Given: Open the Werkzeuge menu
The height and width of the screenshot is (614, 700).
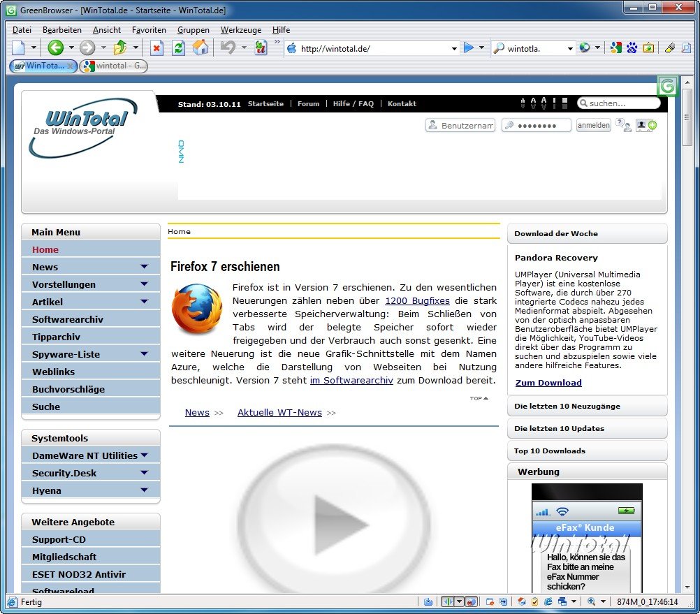Looking at the screenshot, I should click(241, 30).
